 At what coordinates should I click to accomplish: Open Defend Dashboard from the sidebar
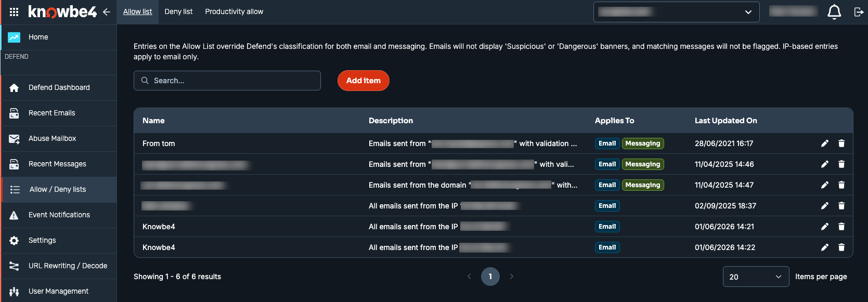[x=59, y=87]
